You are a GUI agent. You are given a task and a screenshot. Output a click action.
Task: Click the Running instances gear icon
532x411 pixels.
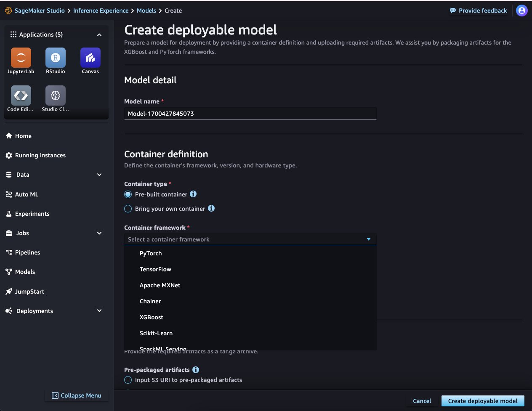[9, 155]
